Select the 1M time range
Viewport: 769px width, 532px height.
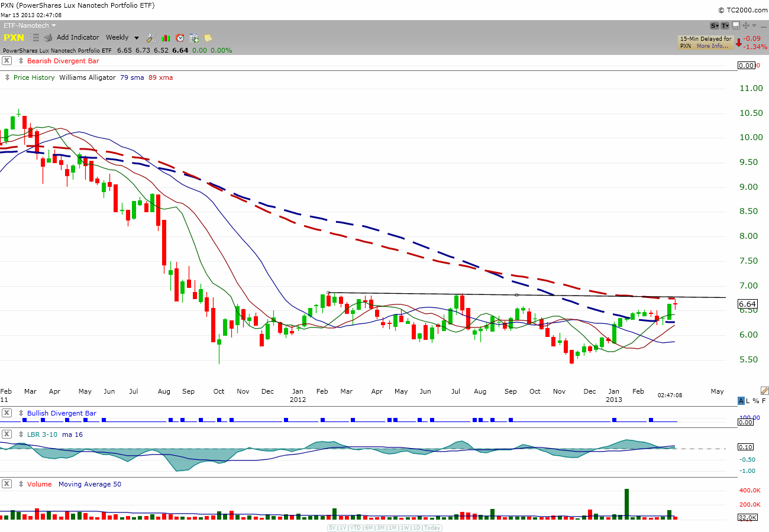[392, 528]
